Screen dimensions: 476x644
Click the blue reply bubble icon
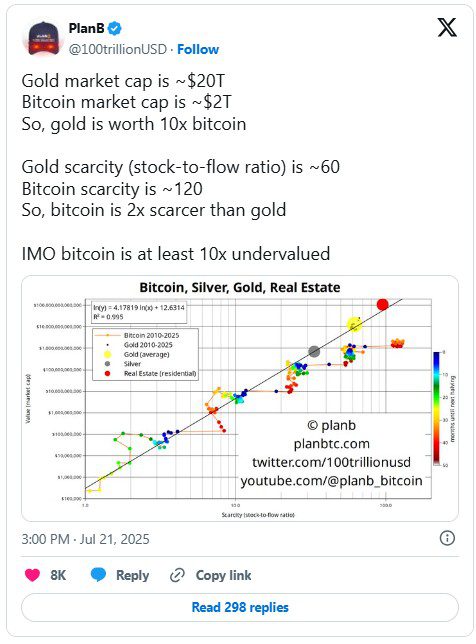98,575
